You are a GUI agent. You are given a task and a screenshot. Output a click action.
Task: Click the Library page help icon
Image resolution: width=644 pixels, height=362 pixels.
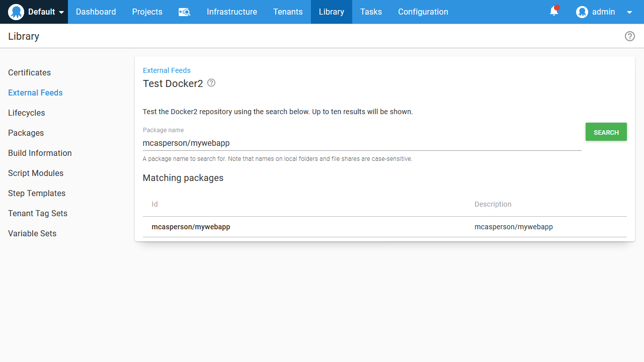click(629, 36)
